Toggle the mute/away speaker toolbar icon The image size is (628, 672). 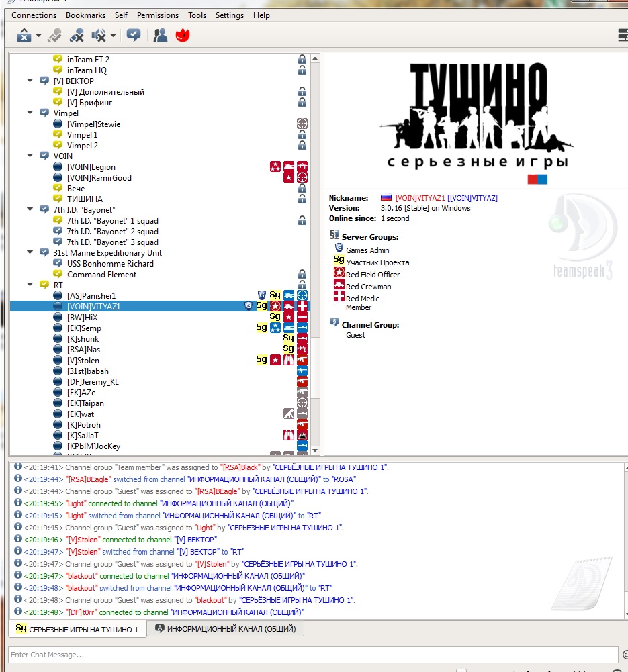(99, 35)
